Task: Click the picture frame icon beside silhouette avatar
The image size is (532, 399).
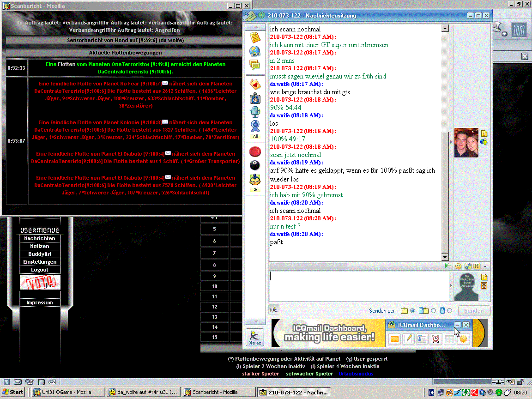Action: coord(484,286)
